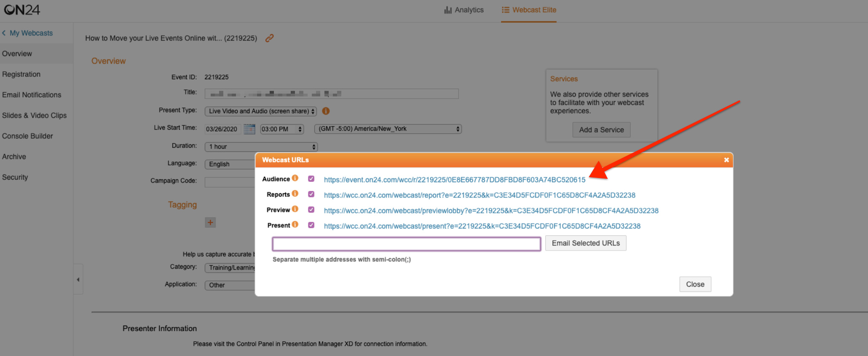
Task: Select Overview in the sidebar
Action: pos(37,54)
